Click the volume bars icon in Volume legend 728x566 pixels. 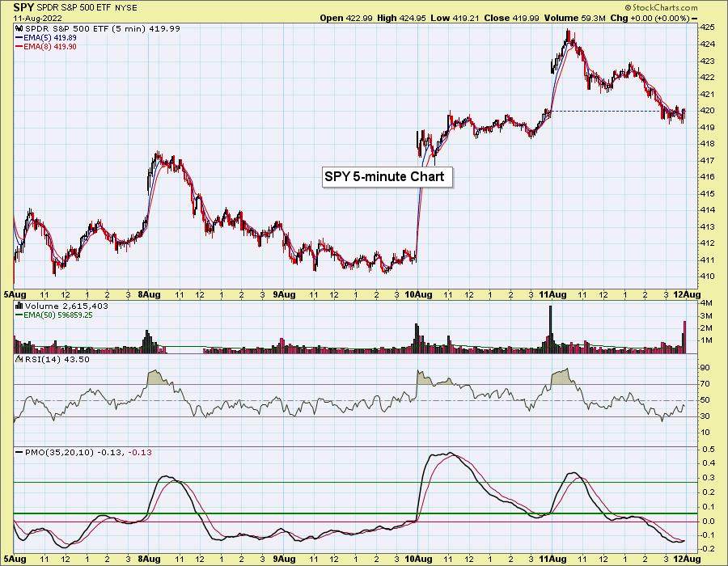(19, 306)
